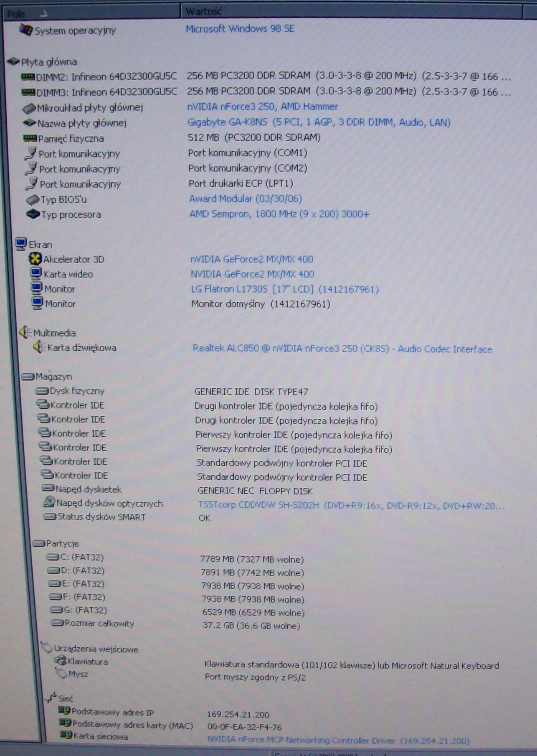This screenshot has height=756, width=537.
Task: Click the Napęd dyskietek floppy icon
Action: click(x=48, y=489)
